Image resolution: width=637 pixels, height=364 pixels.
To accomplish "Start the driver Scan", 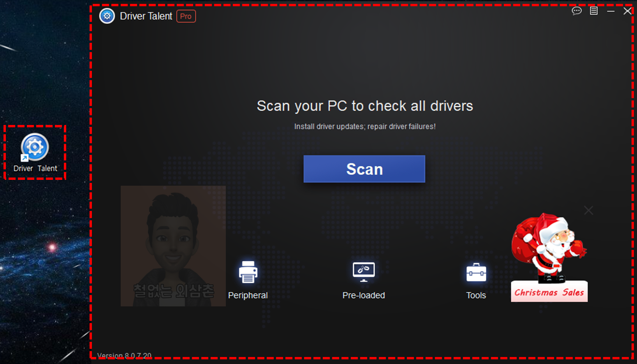I will [x=364, y=169].
